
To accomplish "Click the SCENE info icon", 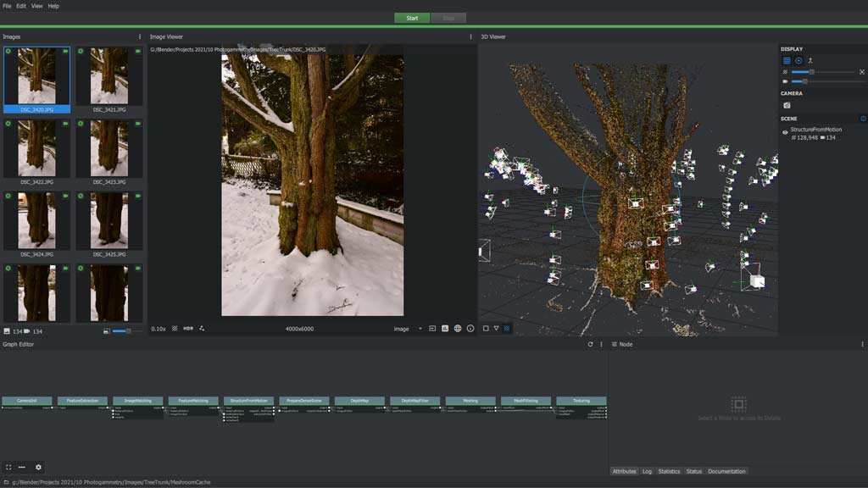I will click(x=863, y=119).
